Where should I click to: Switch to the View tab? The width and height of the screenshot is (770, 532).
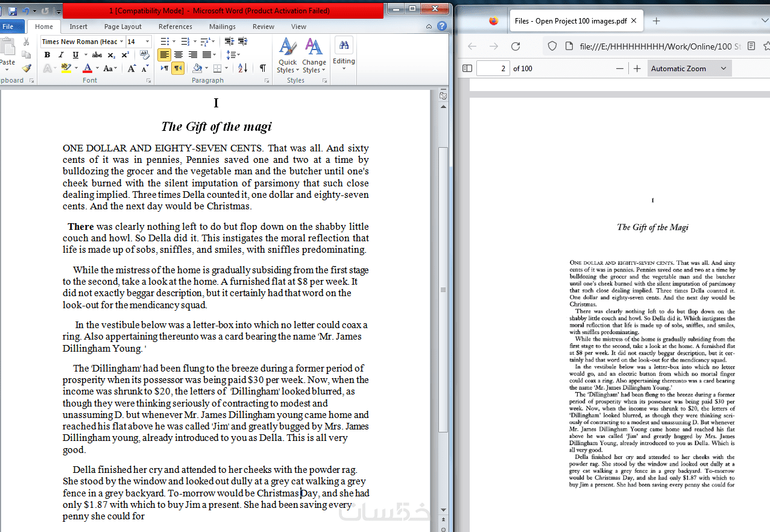pos(298,27)
